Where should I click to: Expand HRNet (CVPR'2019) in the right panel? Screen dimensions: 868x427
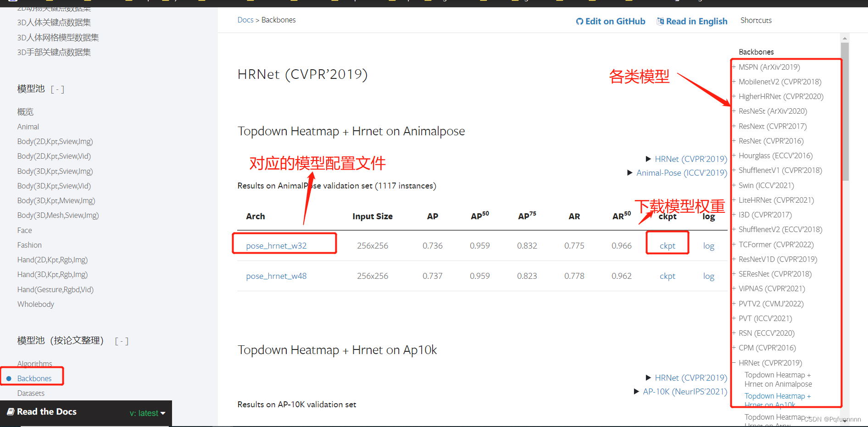[734, 363]
